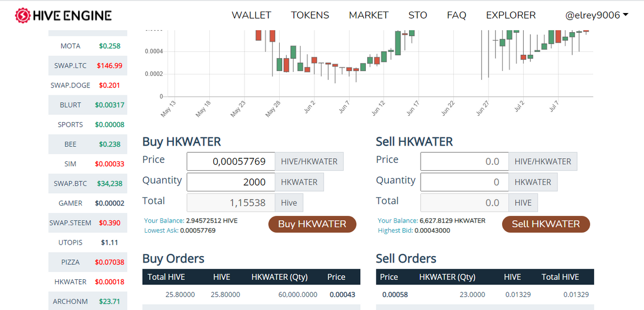Image resolution: width=644 pixels, height=310 pixels.
Task: Open the EXPLORER link
Action: (x=511, y=15)
